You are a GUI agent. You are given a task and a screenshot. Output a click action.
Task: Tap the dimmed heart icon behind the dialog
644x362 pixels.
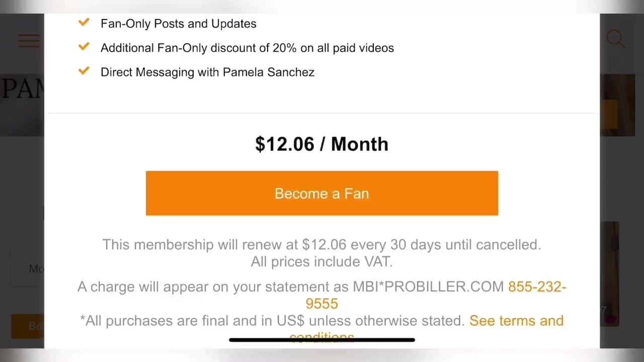click(x=610, y=319)
